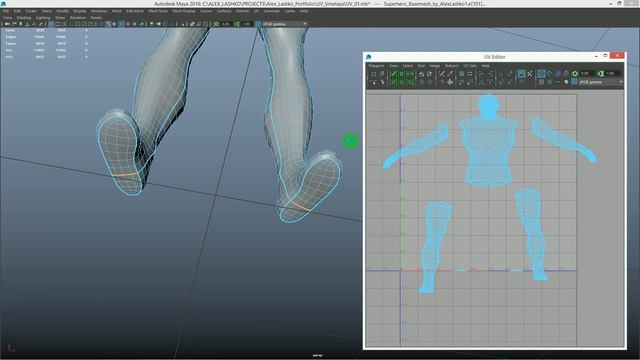Open the viewport Panels menu

96,18
